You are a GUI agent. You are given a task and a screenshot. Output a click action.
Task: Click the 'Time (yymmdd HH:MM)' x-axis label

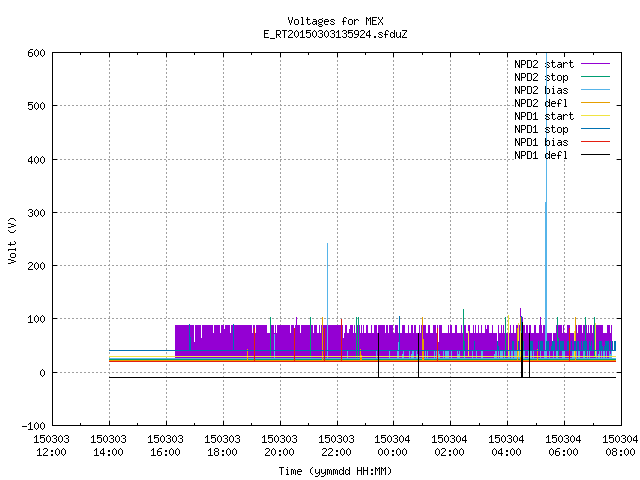[x=335, y=471]
